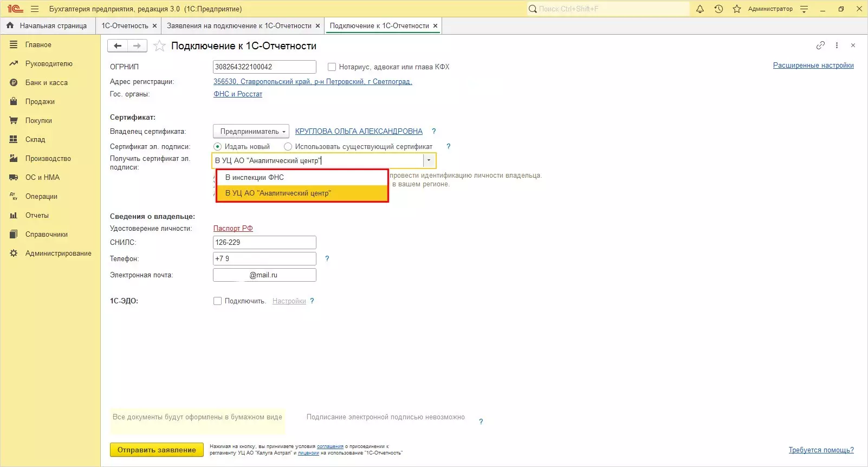Open the registration address link
This screenshot has height=467, width=868.
[x=313, y=82]
